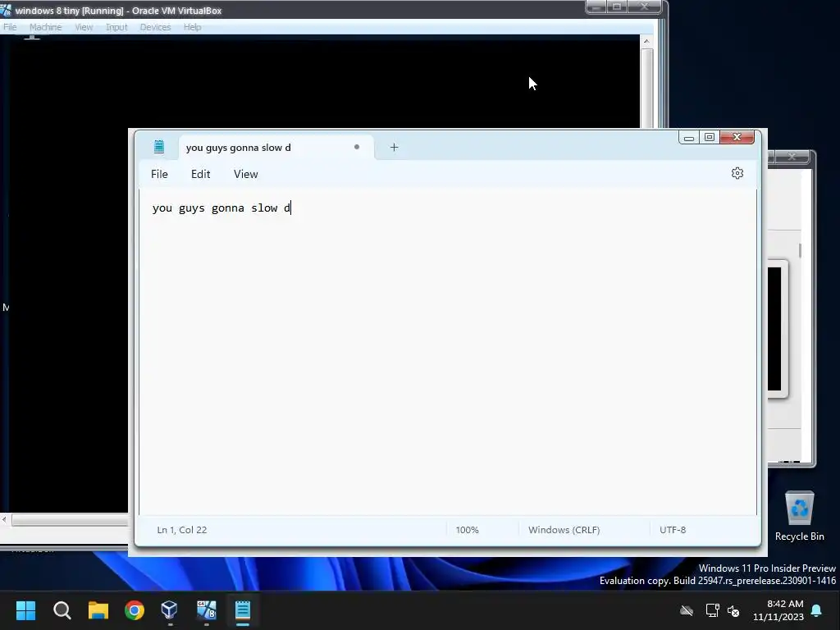
Task: Click the network tray icon
Action: (x=712, y=610)
